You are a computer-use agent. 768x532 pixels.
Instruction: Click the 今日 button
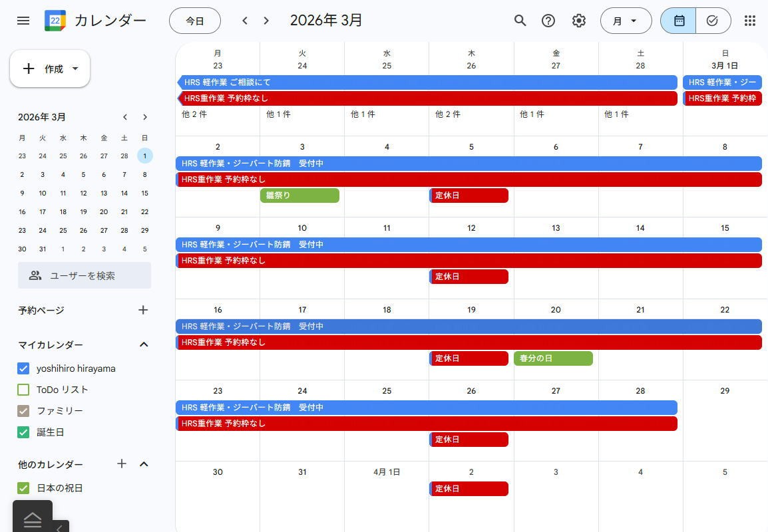(194, 21)
